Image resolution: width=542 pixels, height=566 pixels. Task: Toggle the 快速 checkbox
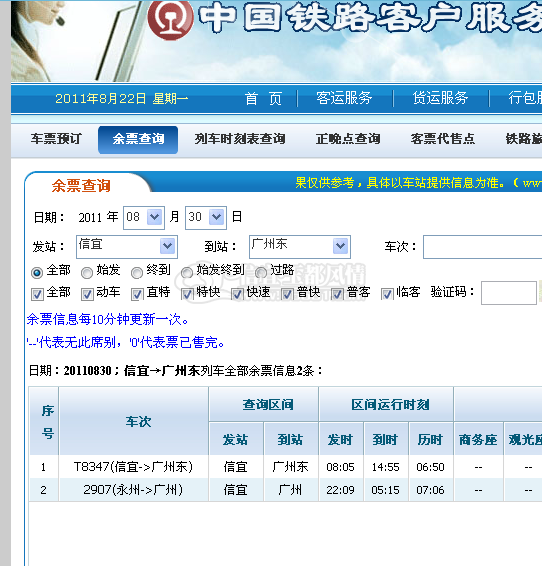(237, 295)
